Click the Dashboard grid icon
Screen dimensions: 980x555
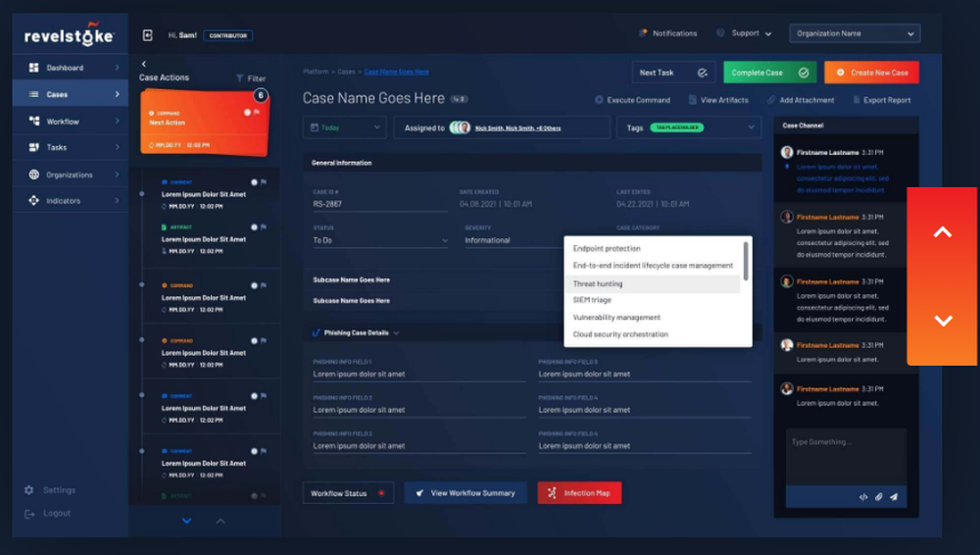coord(33,68)
